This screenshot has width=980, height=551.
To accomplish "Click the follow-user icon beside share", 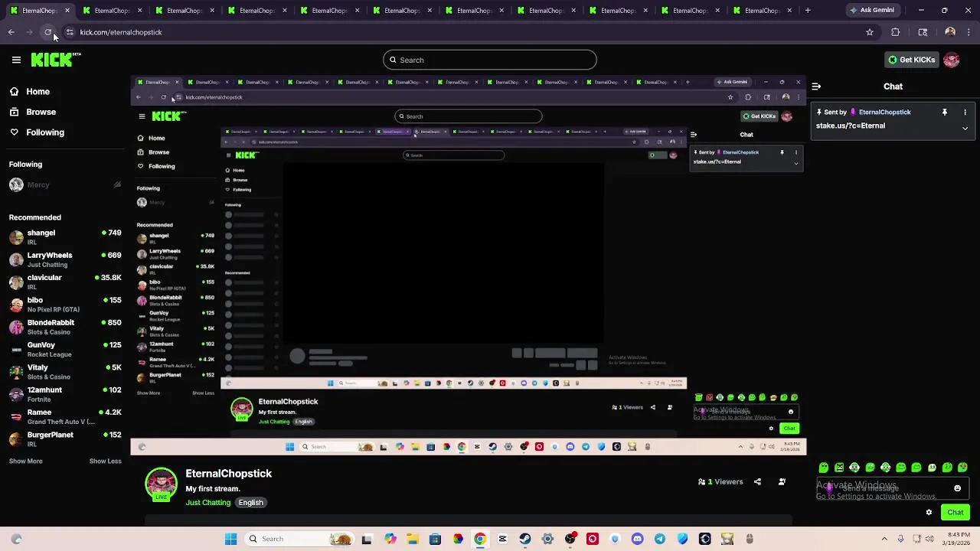I will pyautogui.click(x=782, y=482).
